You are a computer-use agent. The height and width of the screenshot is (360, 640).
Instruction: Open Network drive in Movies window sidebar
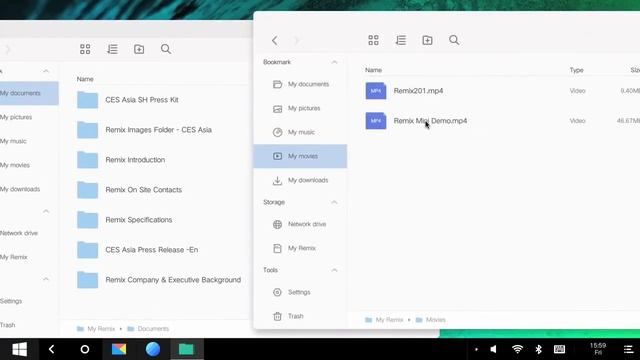300,224
